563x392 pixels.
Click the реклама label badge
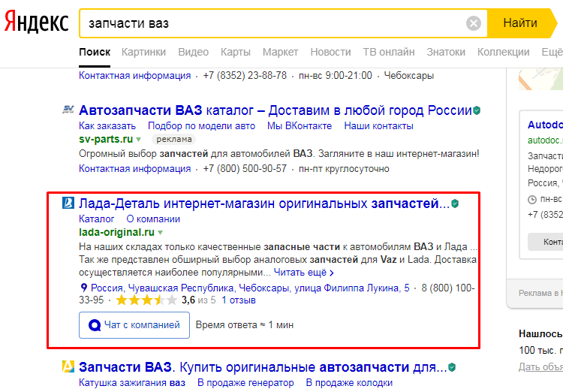pyautogui.click(x=174, y=139)
